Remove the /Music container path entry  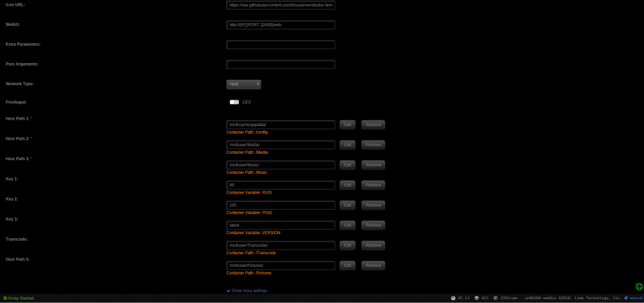[x=373, y=165]
